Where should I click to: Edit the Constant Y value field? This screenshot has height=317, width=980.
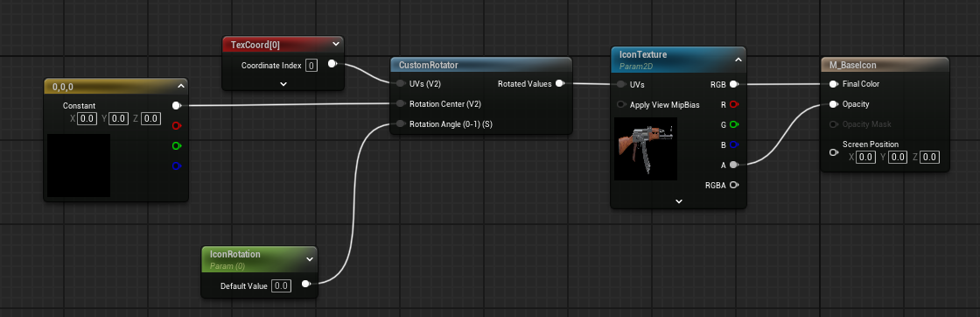tap(118, 118)
